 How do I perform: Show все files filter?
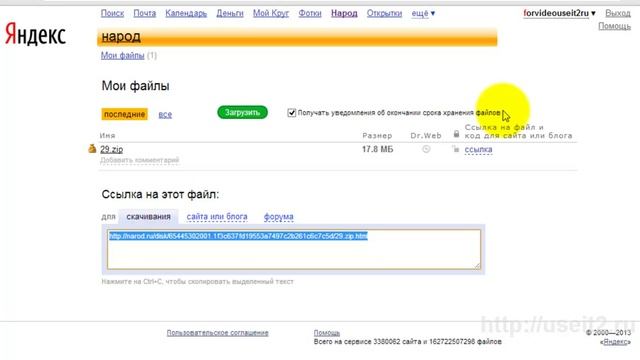point(165,115)
